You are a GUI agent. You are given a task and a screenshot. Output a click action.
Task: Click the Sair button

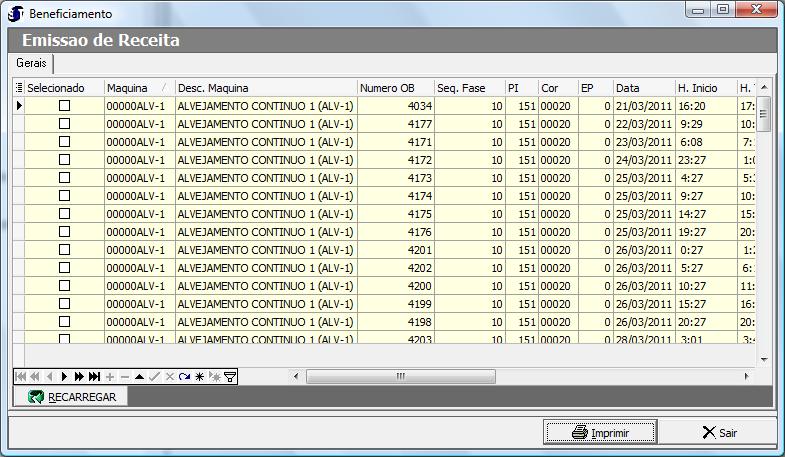pyautogui.click(x=719, y=433)
